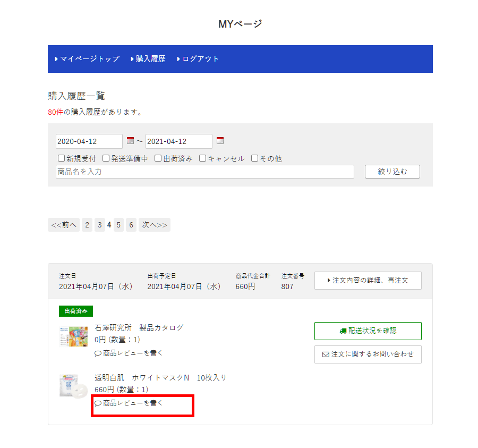The height and width of the screenshot is (448, 478).
Task: Go to next page with 次へ>>
Action: tap(155, 225)
